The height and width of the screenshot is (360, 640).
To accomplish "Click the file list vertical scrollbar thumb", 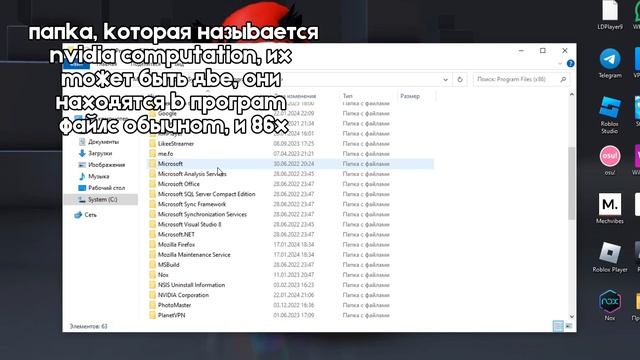I will pyautogui.click(x=571, y=184).
